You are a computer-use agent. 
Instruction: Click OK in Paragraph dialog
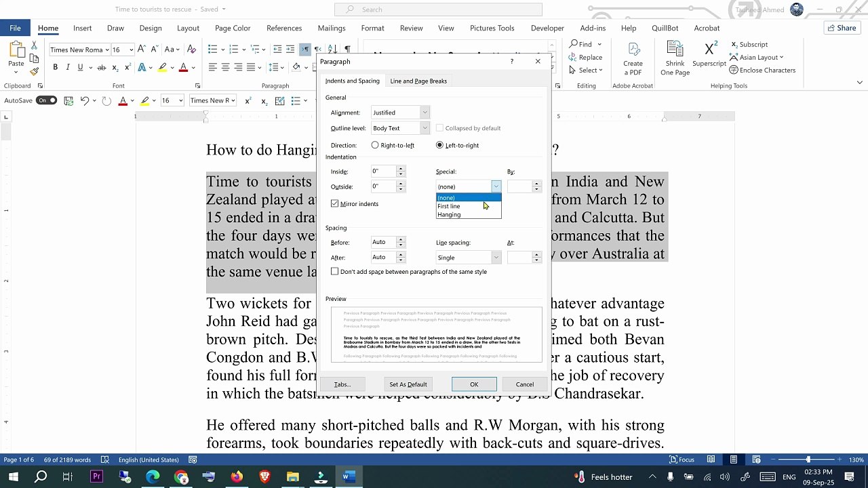pos(474,384)
